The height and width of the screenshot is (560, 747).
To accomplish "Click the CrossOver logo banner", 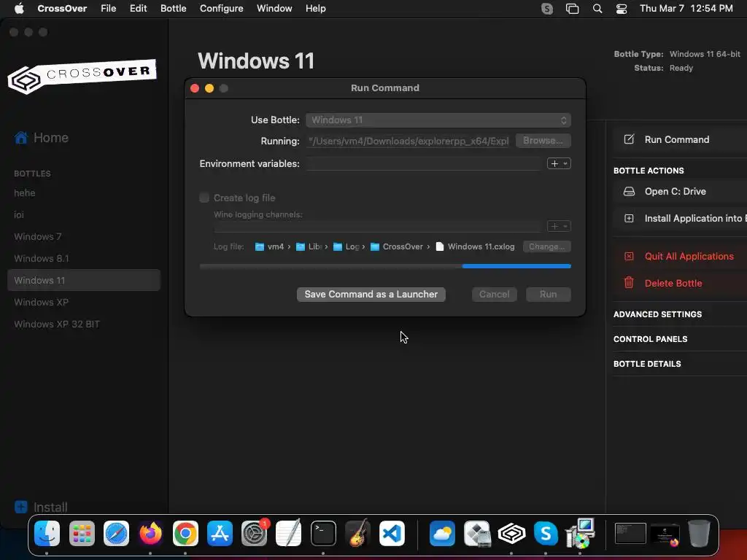I will pyautogui.click(x=82, y=76).
